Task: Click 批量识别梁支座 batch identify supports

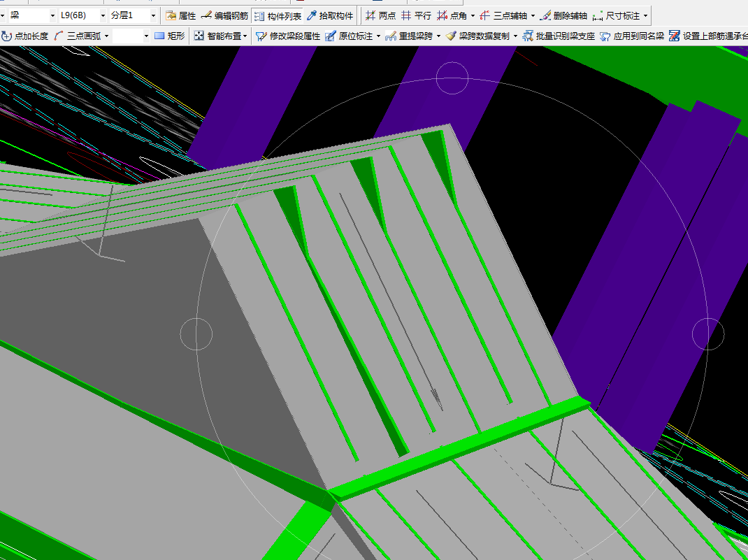Action: click(x=559, y=36)
